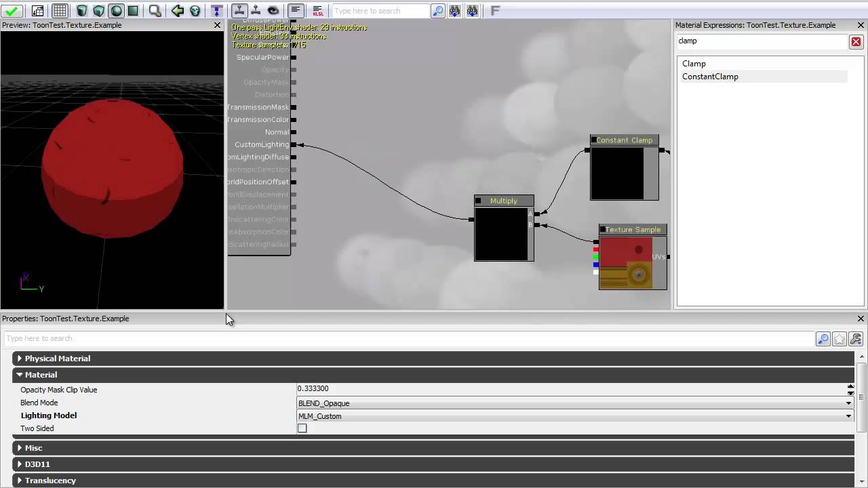This screenshot has height=488, width=868.
Task: Click the green arrow toolbar icon
Action: [x=178, y=11]
